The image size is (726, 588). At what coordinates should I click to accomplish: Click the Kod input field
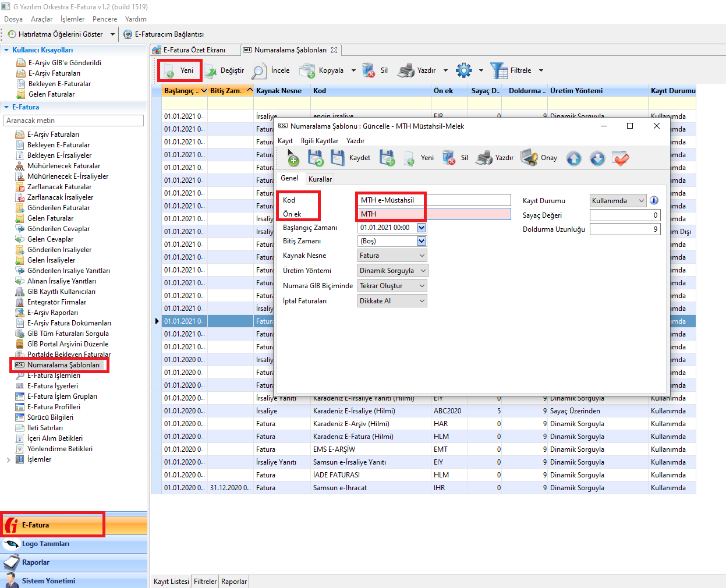pyautogui.click(x=434, y=200)
